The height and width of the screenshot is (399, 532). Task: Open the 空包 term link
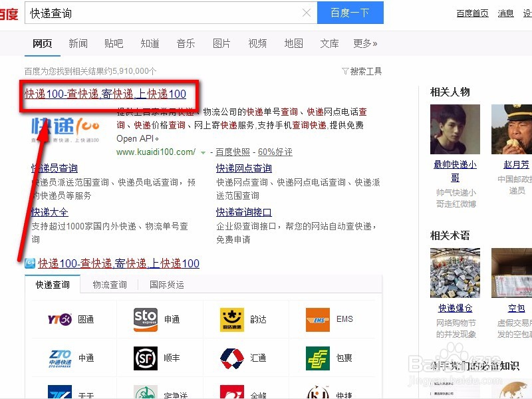(517, 308)
